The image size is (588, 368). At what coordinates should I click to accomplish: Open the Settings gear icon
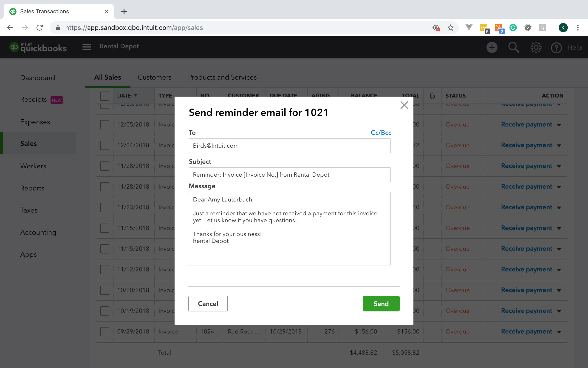pos(536,47)
